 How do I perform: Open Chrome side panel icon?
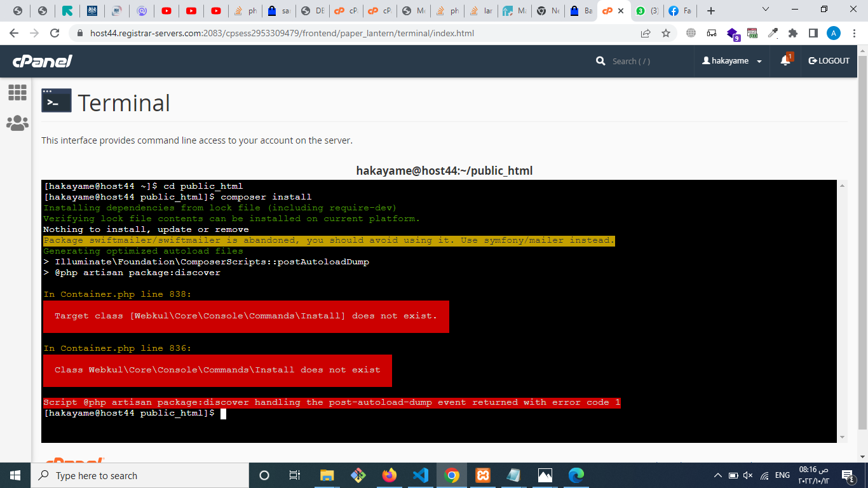813,33
